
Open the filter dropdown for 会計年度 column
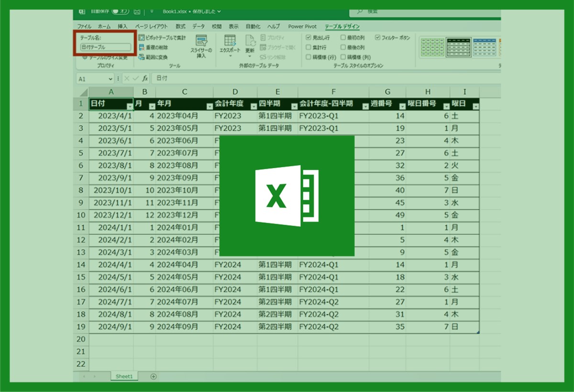coord(253,107)
